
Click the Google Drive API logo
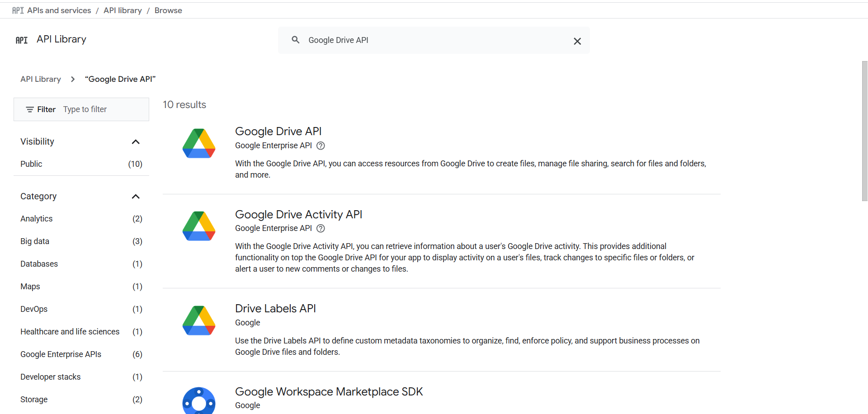pyautogui.click(x=199, y=143)
